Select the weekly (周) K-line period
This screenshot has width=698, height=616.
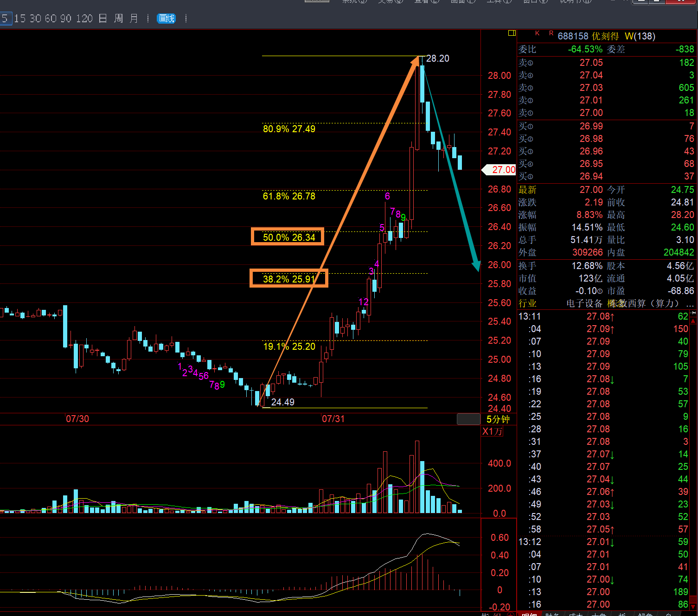coord(119,19)
